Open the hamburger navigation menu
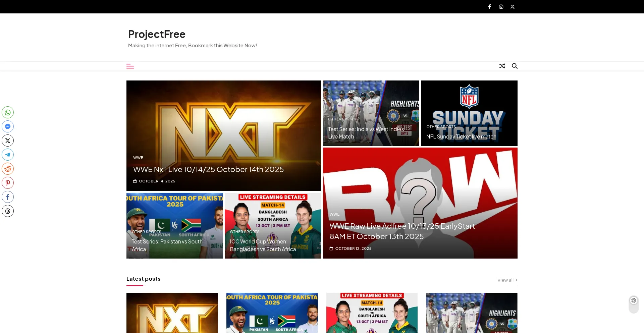This screenshot has width=644, height=333. [130, 66]
